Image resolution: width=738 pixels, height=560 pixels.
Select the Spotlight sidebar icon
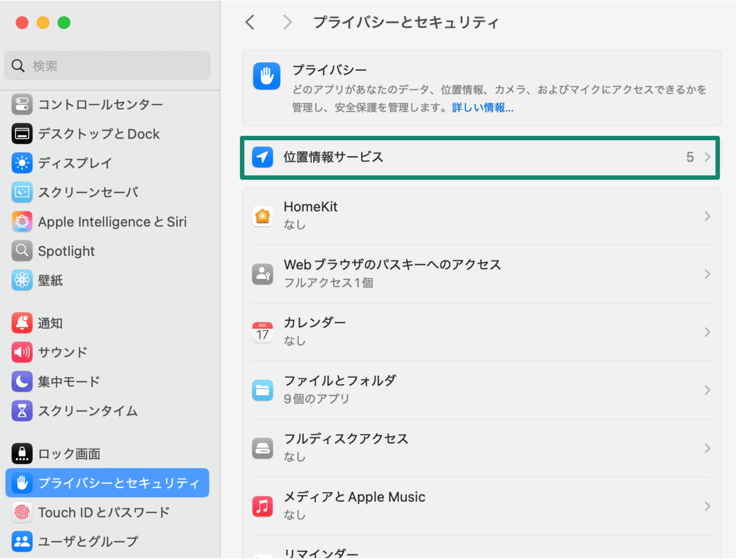[x=22, y=251]
